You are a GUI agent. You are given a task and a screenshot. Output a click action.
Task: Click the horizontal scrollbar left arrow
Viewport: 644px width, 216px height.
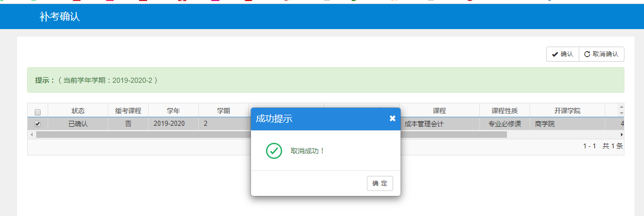[x=32, y=135]
